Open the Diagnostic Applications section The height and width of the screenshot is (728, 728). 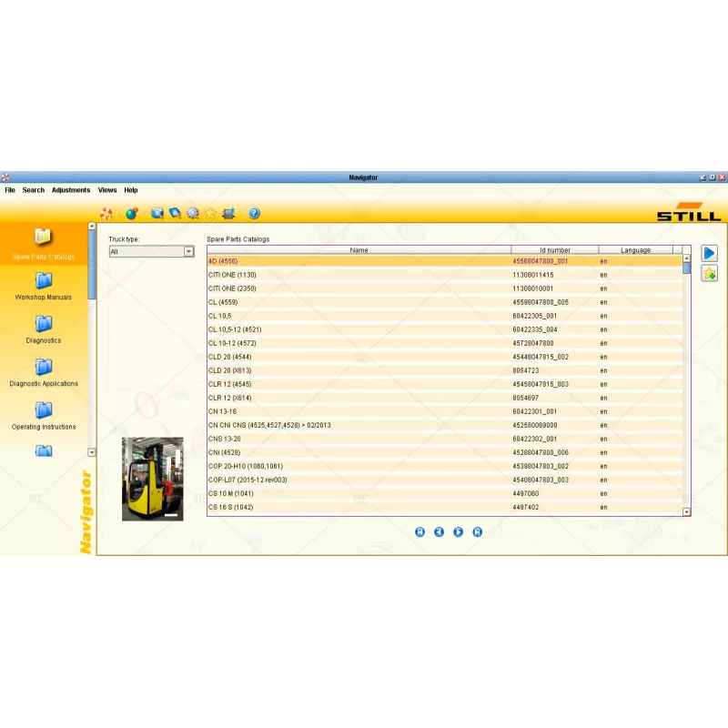click(43, 372)
